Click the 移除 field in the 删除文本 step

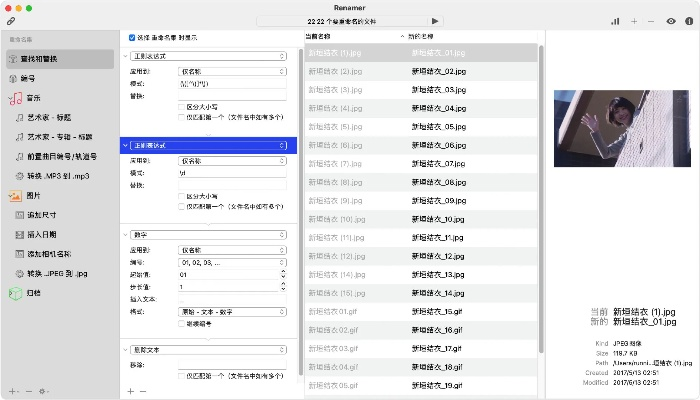tap(232, 365)
